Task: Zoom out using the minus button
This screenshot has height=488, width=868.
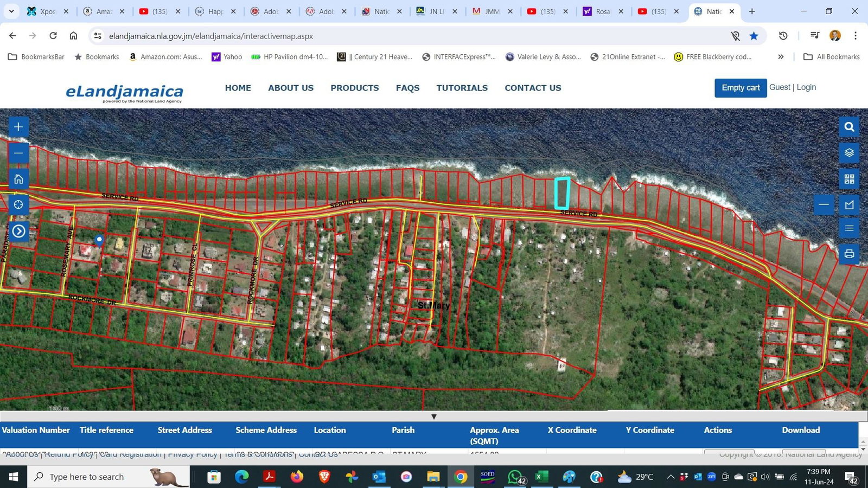Action: [x=18, y=152]
